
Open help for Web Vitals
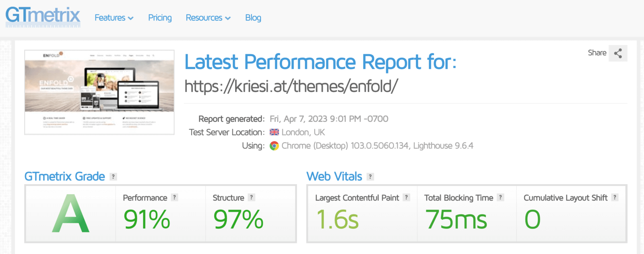point(370,176)
